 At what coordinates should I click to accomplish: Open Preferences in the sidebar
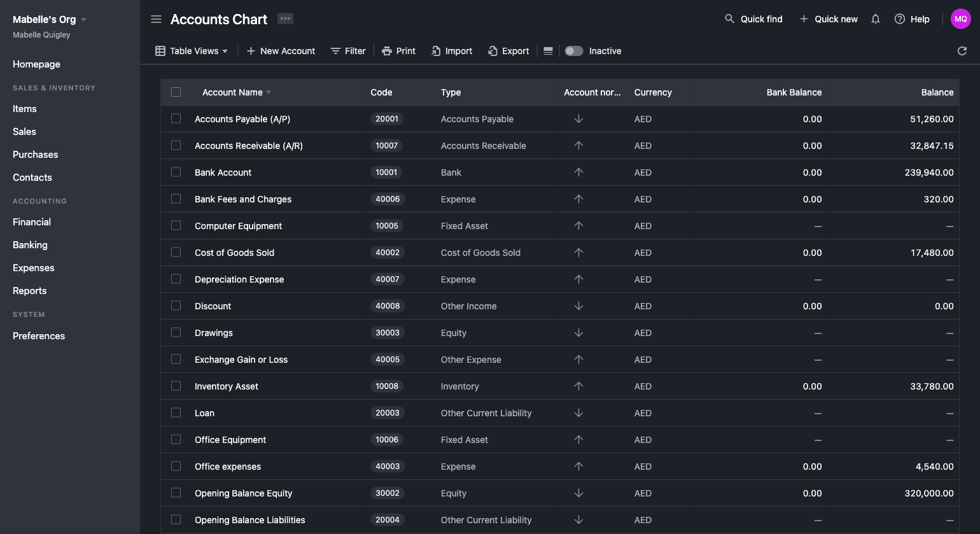click(39, 336)
